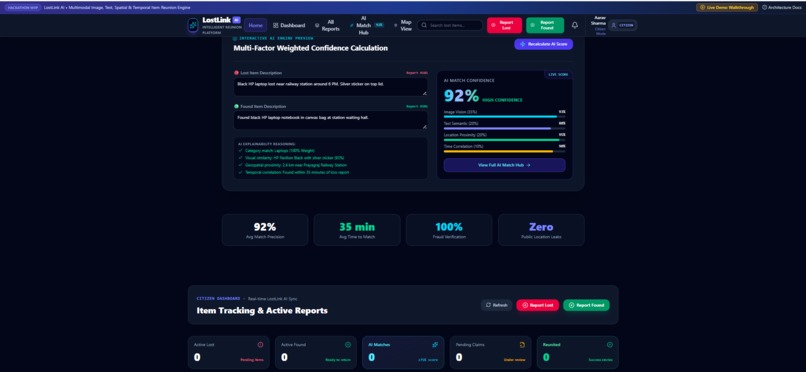Click Report Lost in the top navbar
This screenshot has width=806, height=372.
coord(504,25)
